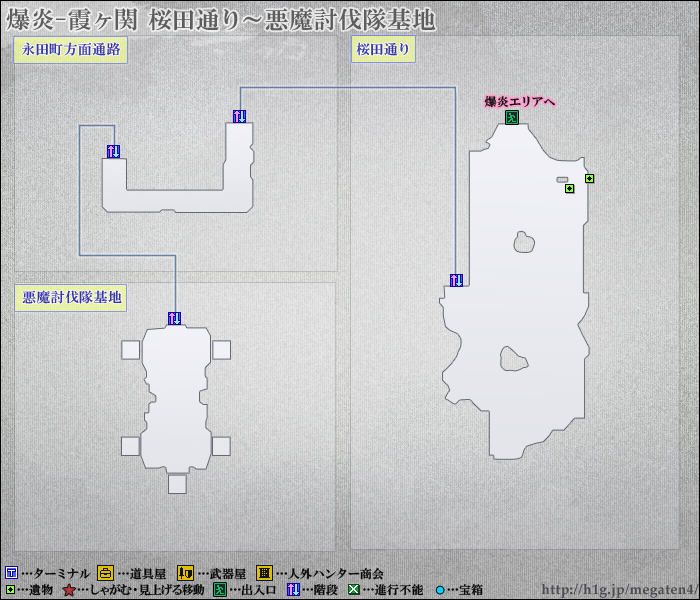Click the 永田町方面通路 area label

click(70, 50)
